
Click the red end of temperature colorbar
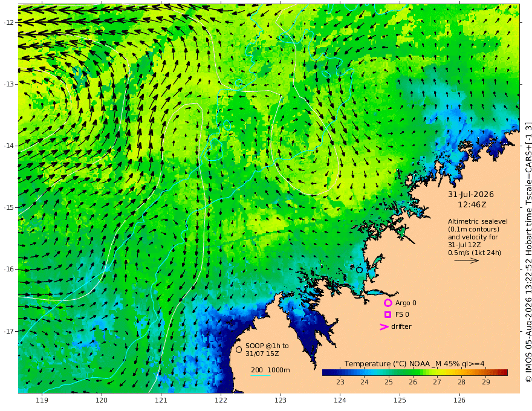pos(505,372)
